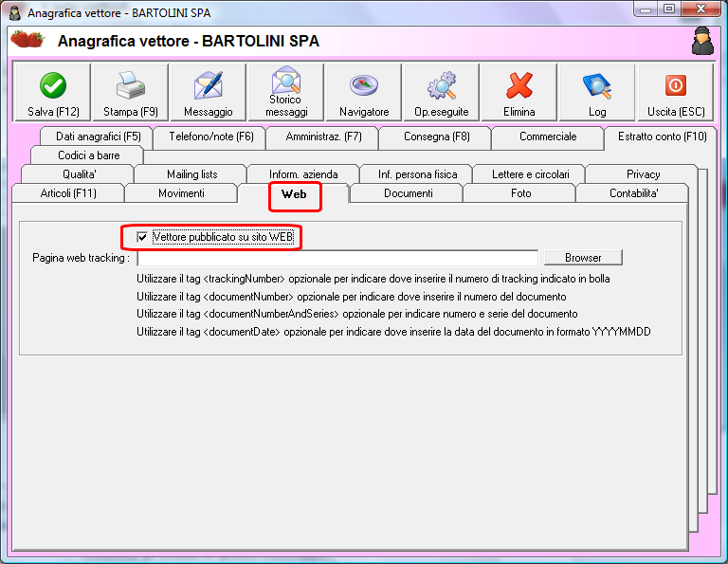The image size is (728, 564).
Task: Click the documentDate YYYYMMDD hint line
Action: [x=393, y=332]
